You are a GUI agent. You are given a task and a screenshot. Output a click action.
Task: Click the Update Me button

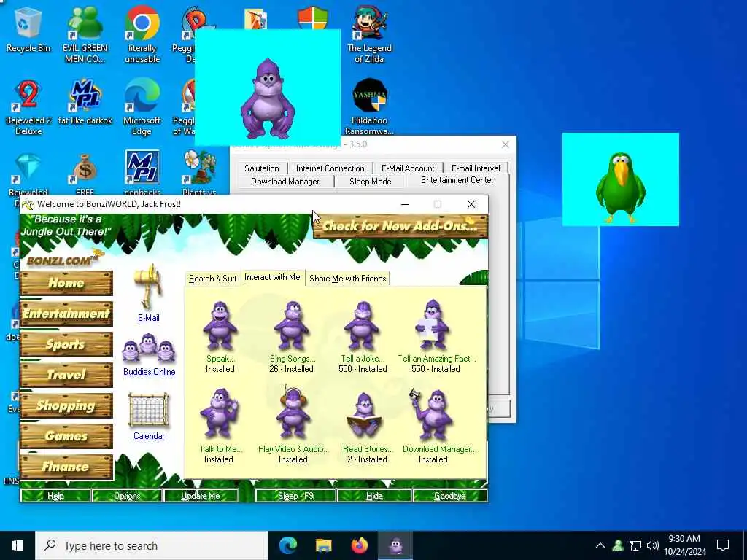pos(201,496)
